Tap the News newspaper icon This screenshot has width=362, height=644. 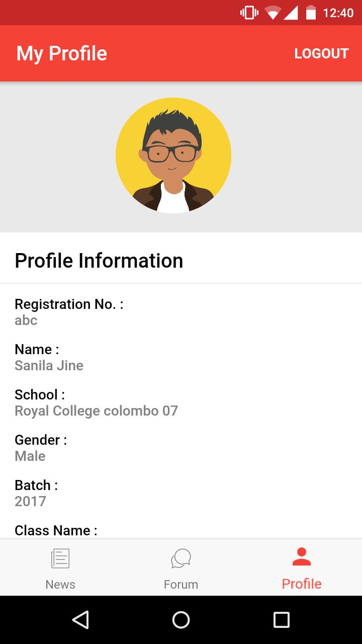pos(60,559)
